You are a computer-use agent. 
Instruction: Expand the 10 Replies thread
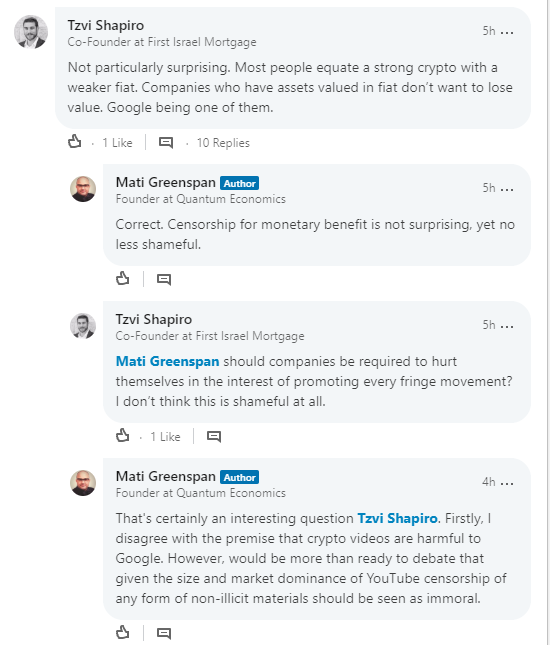223,143
